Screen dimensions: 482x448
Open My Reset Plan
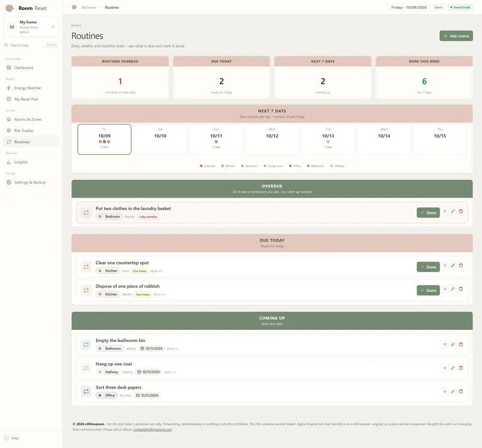click(x=31, y=99)
